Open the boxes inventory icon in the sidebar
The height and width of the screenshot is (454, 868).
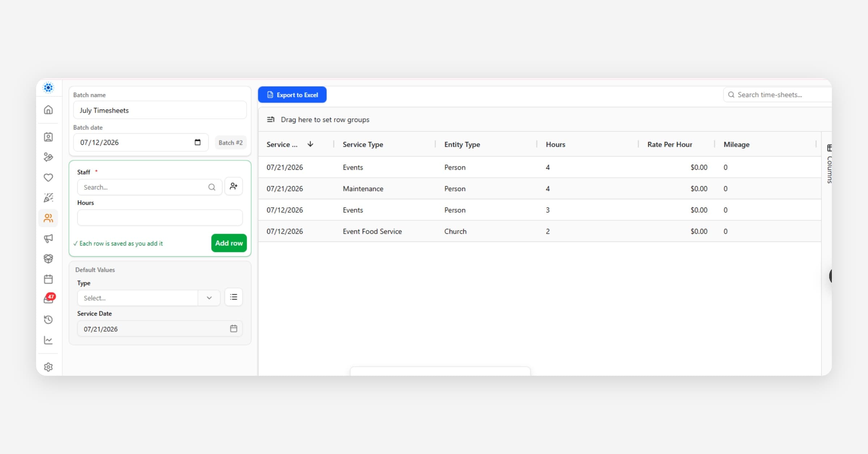coord(48,258)
